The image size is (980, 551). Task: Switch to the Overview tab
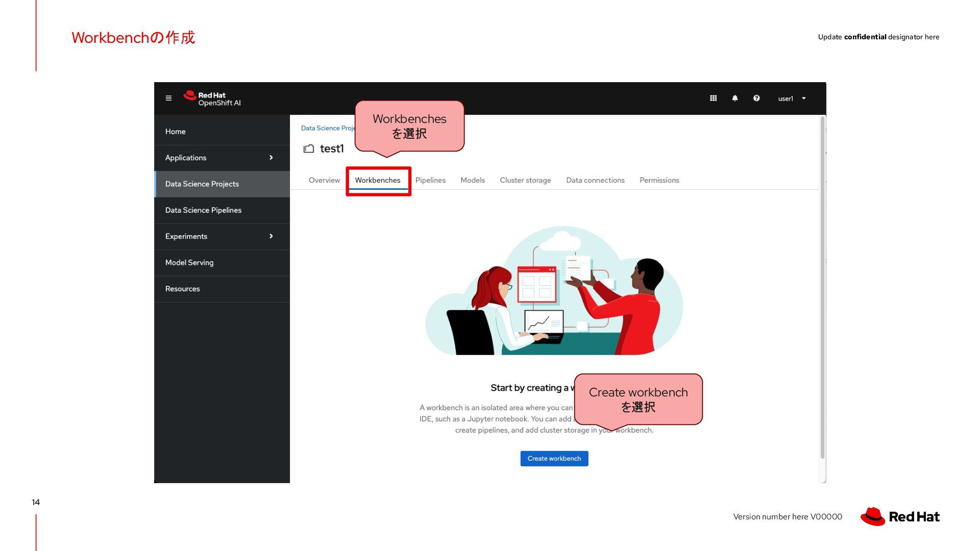pyautogui.click(x=324, y=180)
